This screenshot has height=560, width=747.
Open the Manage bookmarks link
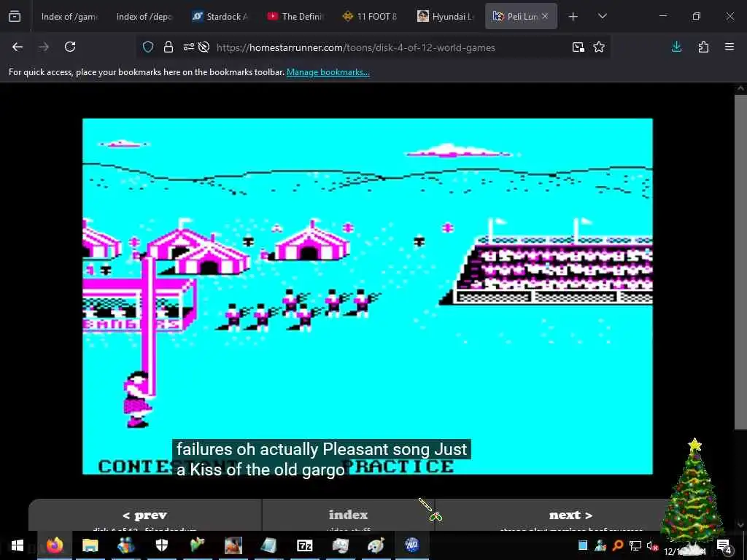point(328,72)
